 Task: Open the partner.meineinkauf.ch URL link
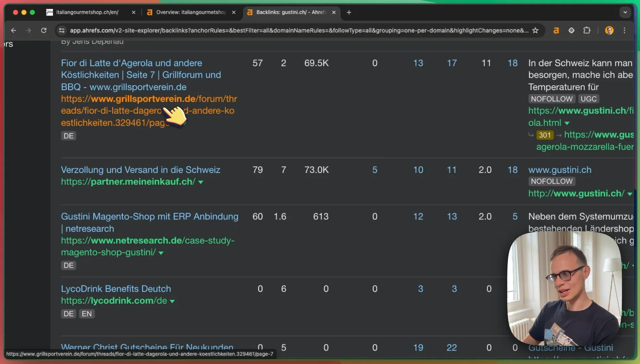click(128, 181)
